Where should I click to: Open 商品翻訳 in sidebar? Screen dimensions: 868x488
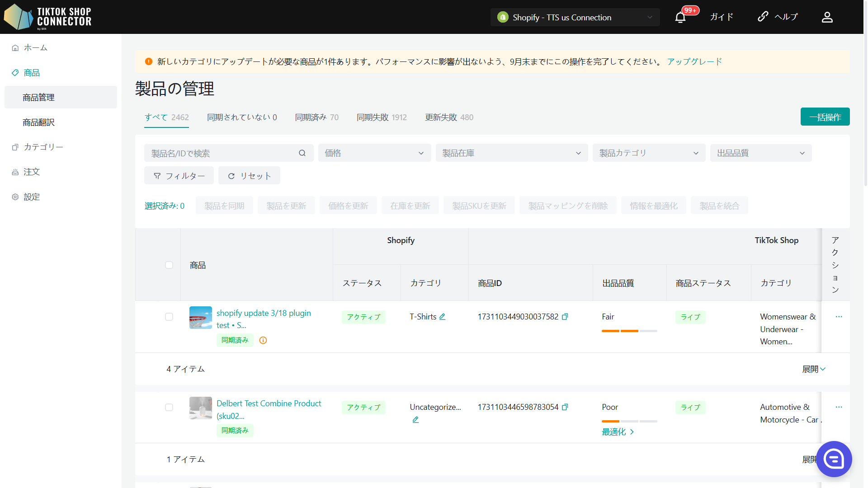coord(61,122)
